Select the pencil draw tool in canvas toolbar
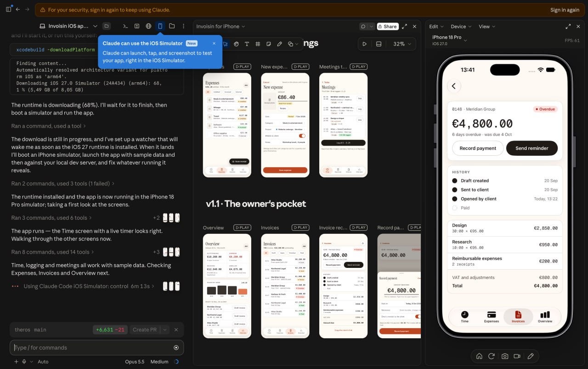 [x=279, y=44]
